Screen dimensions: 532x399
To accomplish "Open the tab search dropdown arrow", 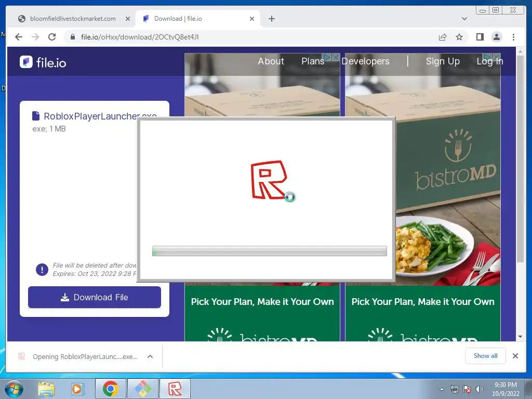I will [x=464, y=19].
